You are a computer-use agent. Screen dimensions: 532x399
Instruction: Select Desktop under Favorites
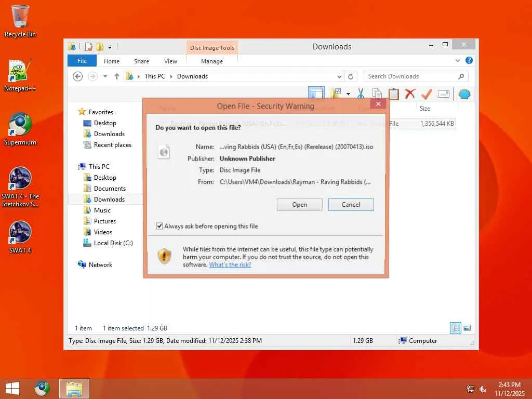point(105,123)
